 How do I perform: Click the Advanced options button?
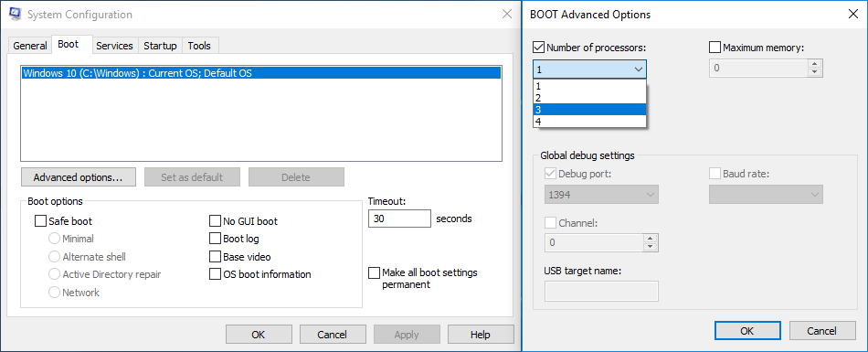click(x=78, y=177)
